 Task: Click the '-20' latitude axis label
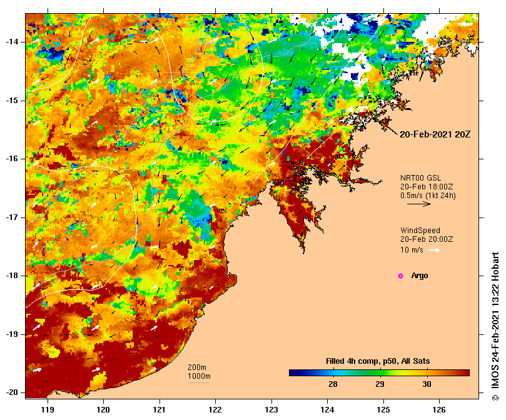point(12,393)
